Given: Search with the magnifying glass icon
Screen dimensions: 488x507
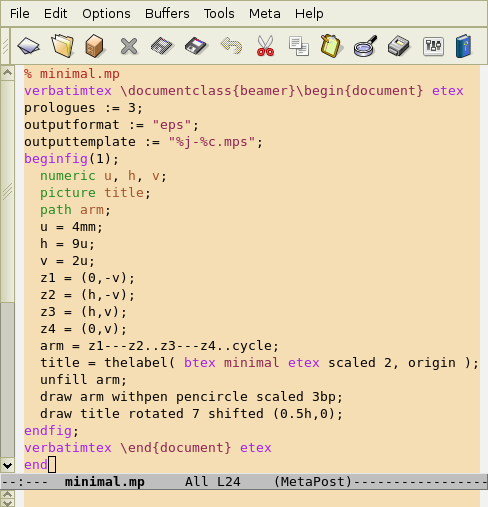Looking at the screenshot, I should coord(365,46).
